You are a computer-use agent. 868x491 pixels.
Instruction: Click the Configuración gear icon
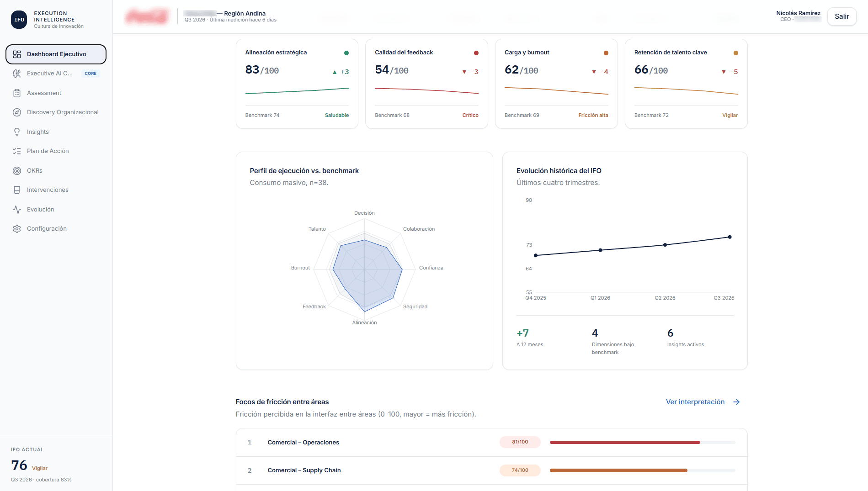click(x=17, y=229)
